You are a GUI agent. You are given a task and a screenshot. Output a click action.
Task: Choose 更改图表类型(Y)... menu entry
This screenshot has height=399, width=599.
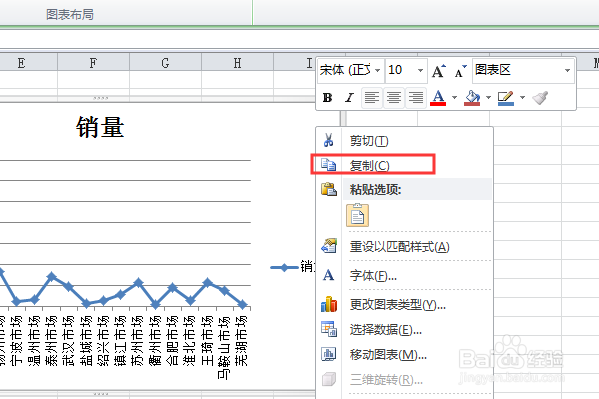point(405,305)
